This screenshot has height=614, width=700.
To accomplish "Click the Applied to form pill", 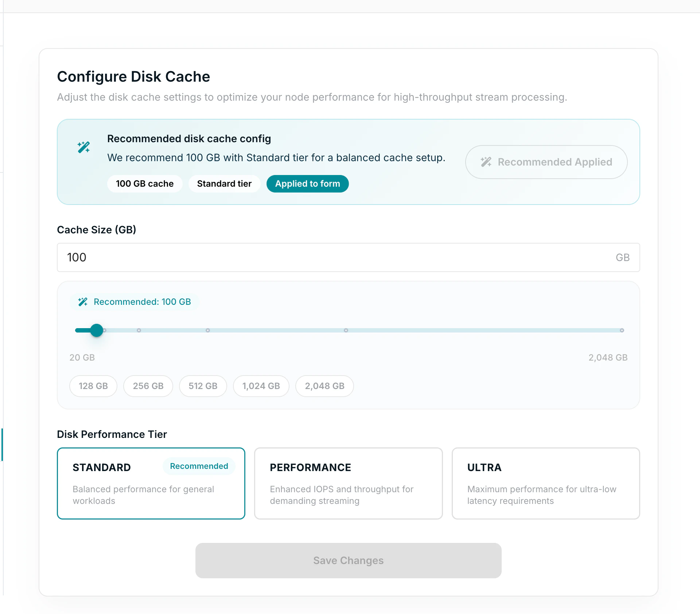I will coord(307,184).
